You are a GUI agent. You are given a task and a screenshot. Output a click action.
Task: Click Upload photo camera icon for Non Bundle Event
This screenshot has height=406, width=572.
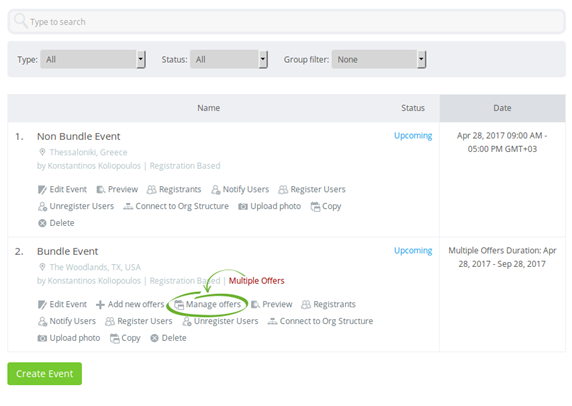pos(243,206)
